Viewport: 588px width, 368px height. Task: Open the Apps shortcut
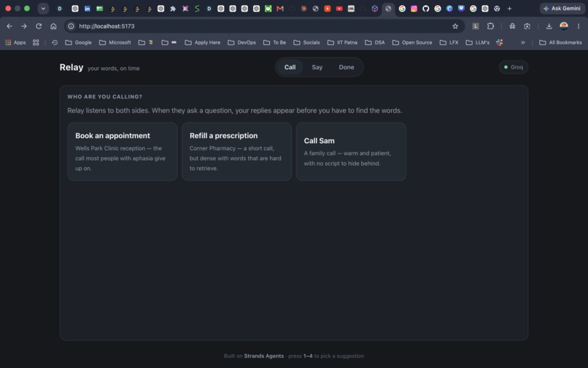coord(15,42)
